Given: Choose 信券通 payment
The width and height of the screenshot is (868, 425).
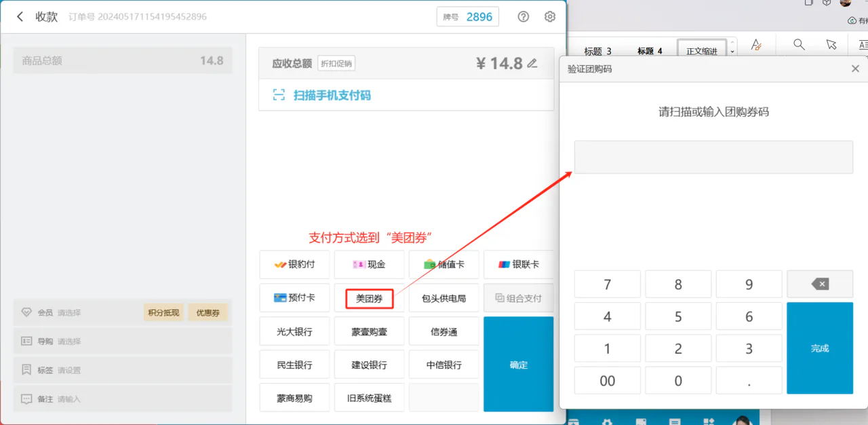Looking at the screenshot, I should [443, 331].
